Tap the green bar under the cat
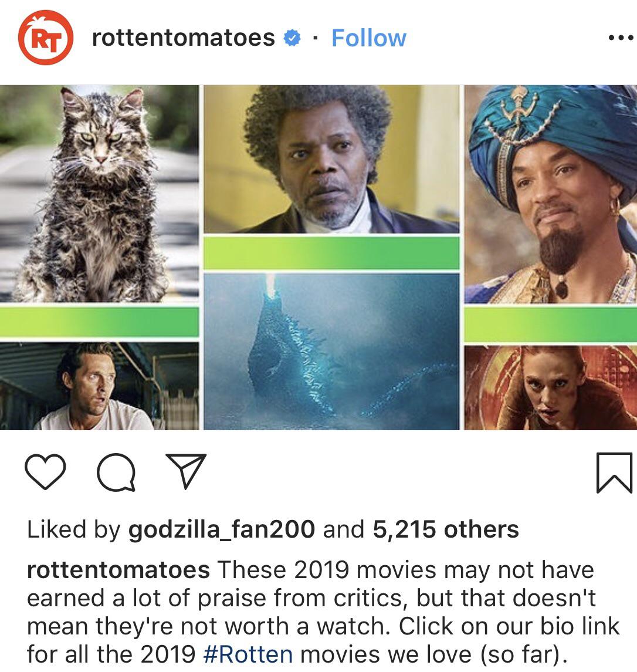 [x=99, y=322]
